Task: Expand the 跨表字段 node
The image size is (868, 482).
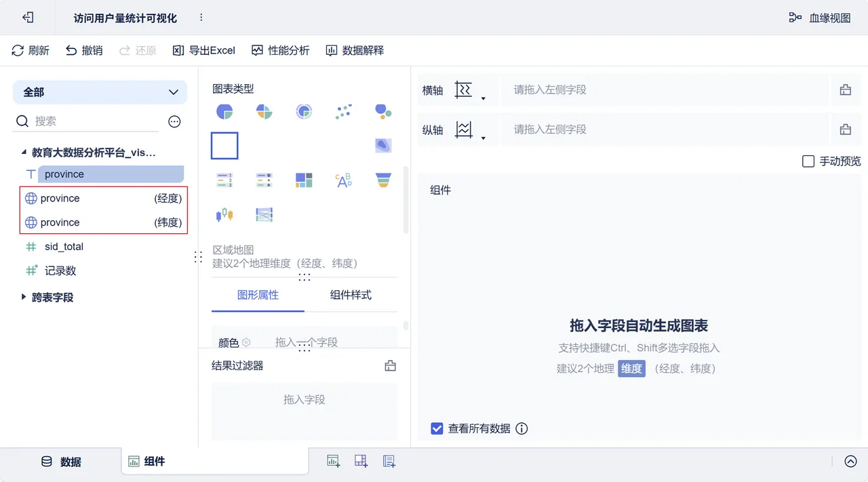Action: [x=24, y=297]
